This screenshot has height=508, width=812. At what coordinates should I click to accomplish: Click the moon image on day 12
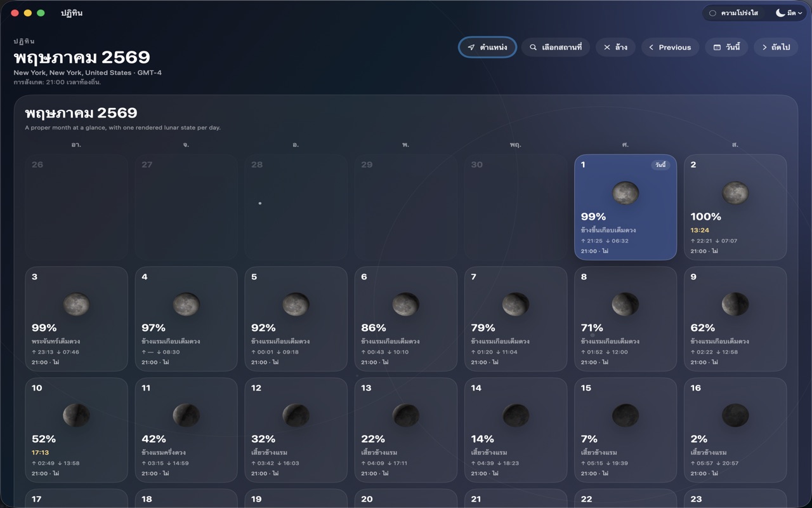pyautogui.click(x=296, y=415)
